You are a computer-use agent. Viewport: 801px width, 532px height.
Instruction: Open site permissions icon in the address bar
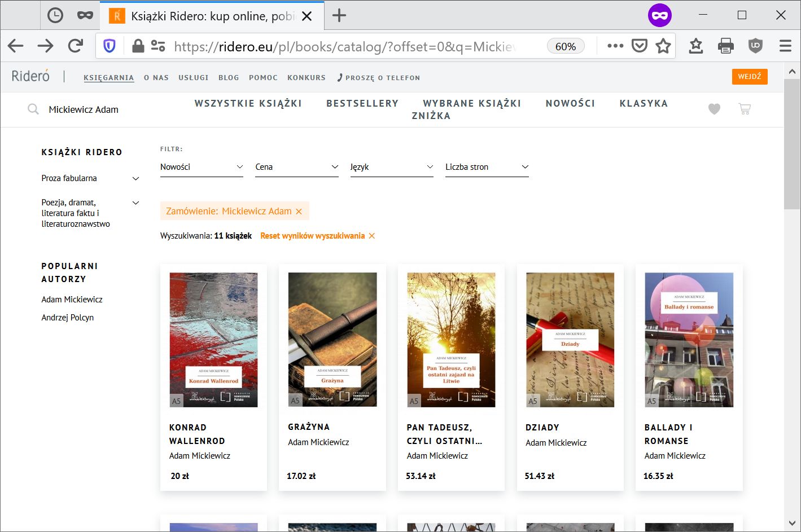[158, 46]
